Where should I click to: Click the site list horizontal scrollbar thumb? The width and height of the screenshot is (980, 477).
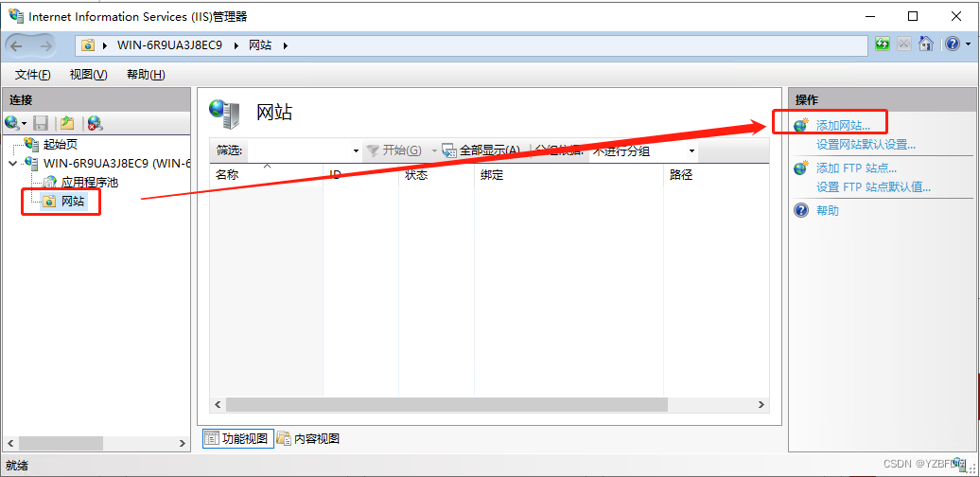pyautogui.click(x=446, y=405)
